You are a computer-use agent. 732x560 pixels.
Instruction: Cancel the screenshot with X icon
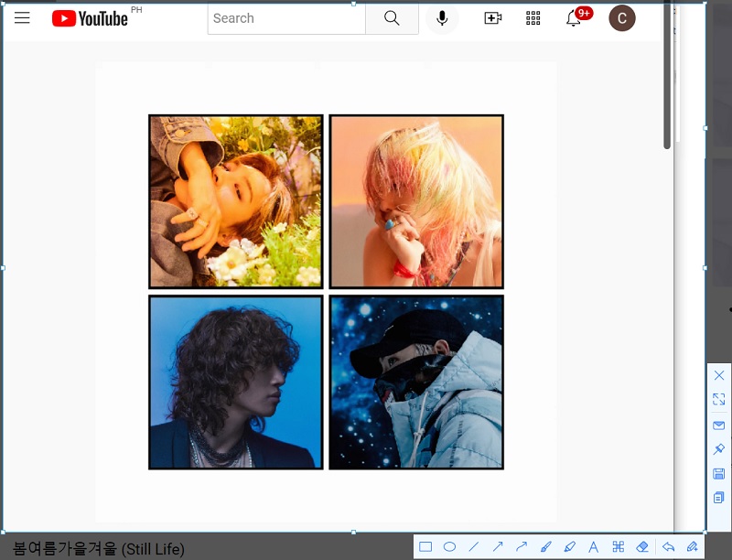(719, 375)
